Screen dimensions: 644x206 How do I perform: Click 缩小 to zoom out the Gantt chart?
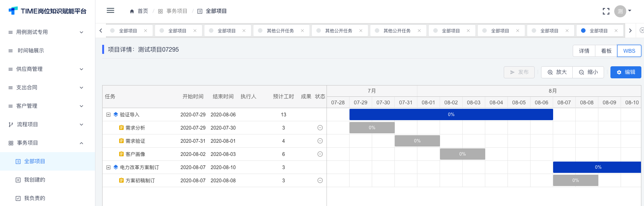(588, 72)
